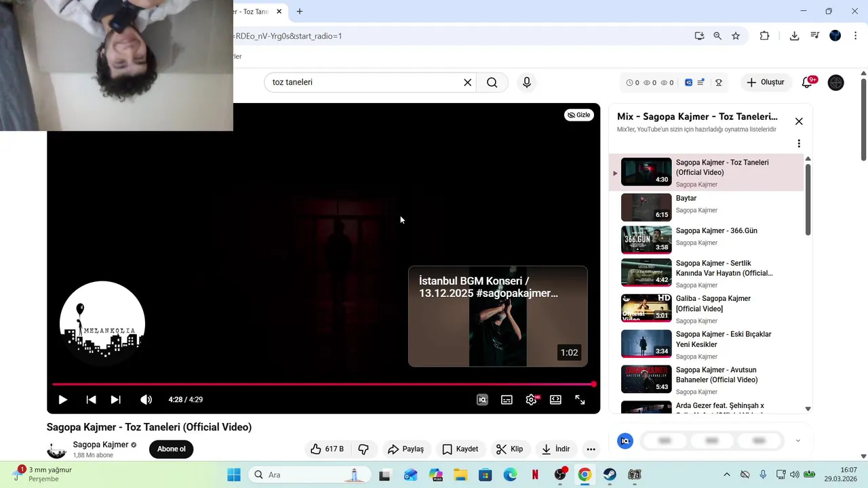Open vidIQ icon in player controls
The height and width of the screenshot is (488, 868).
click(482, 400)
